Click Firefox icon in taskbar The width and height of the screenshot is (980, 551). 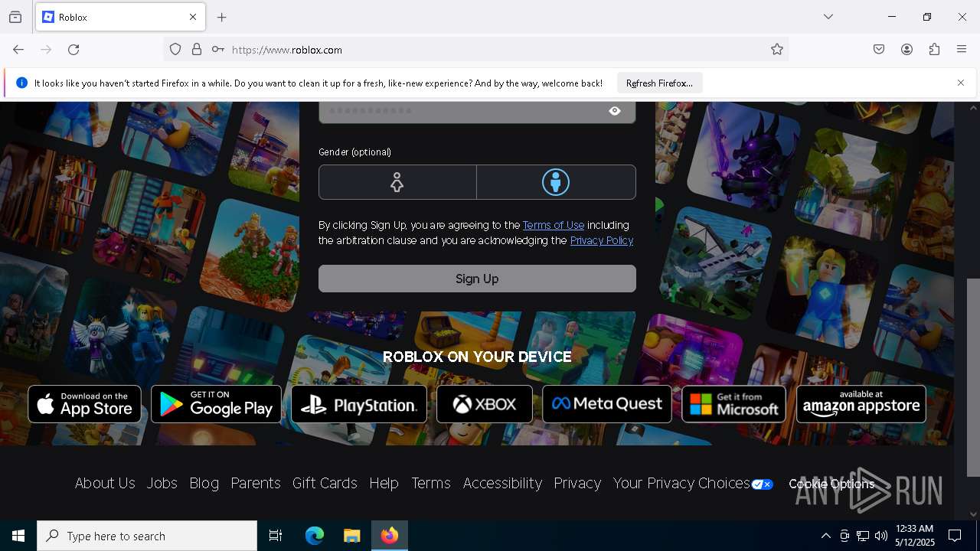click(x=390, y=536)
